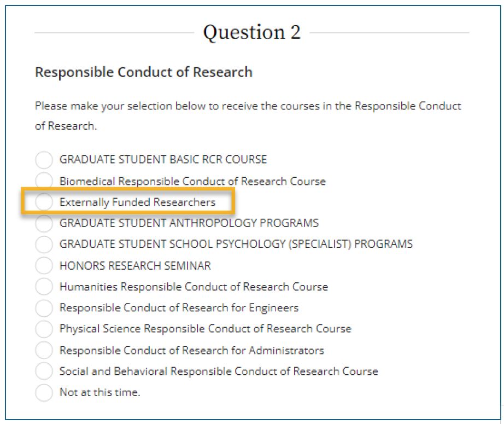Click the label text GRADUATE STUDENT BASIC RCR COURSE
This screenshot has width=504, height=424.
[x=162, y=160]
